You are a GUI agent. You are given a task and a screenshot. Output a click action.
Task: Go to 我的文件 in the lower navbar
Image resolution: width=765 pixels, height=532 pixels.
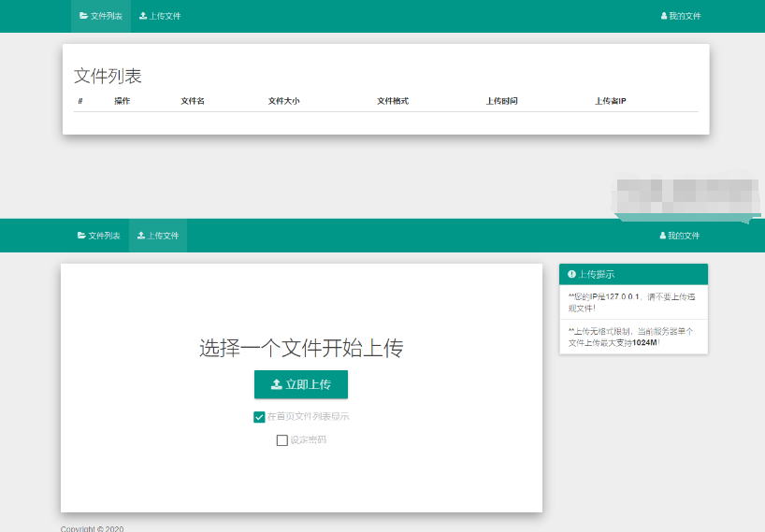point(680,236)
